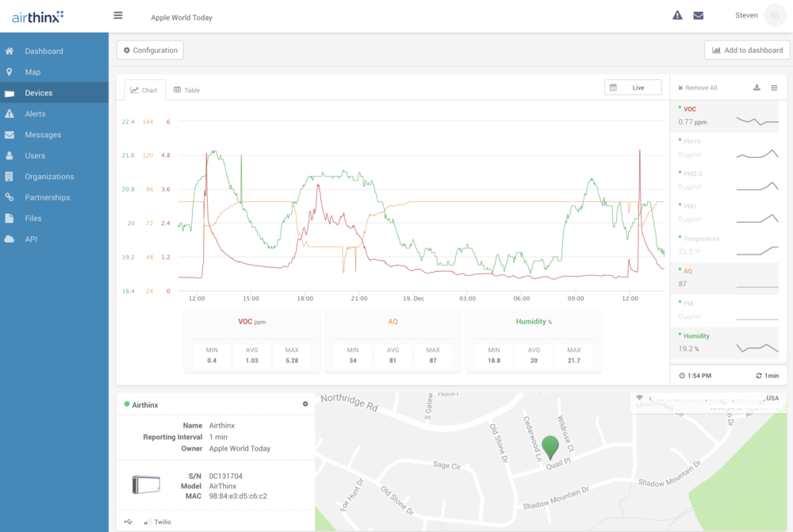
Task: Click the MAC address 98:84:e3:d5:c6:c2
Action: [238, 496]
